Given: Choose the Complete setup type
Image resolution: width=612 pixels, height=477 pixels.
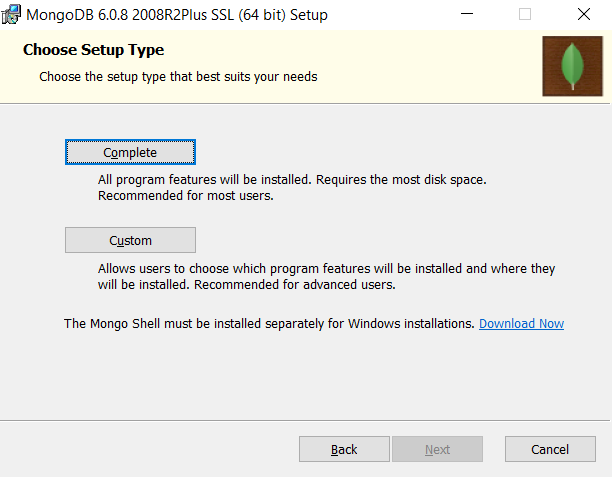Looking at the screenshot, I should (x=130, y=152).
